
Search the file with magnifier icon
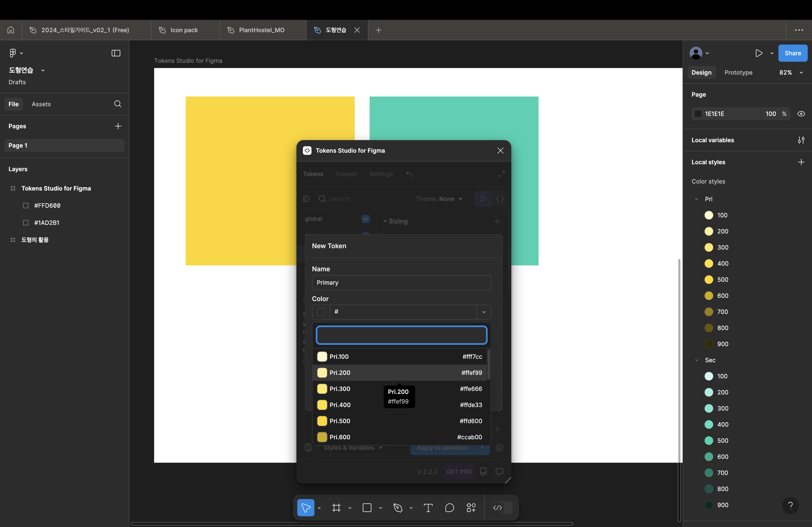pyautogui.click(x=118, y=104)
